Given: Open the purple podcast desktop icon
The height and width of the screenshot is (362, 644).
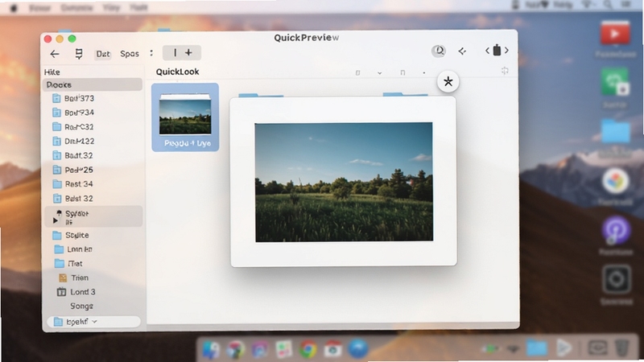Looking at the screenshot, I should pos(616,230).
